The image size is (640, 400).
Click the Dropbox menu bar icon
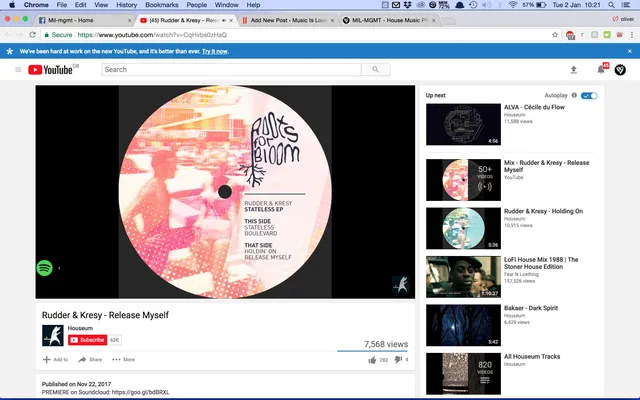tap(407, 5)
